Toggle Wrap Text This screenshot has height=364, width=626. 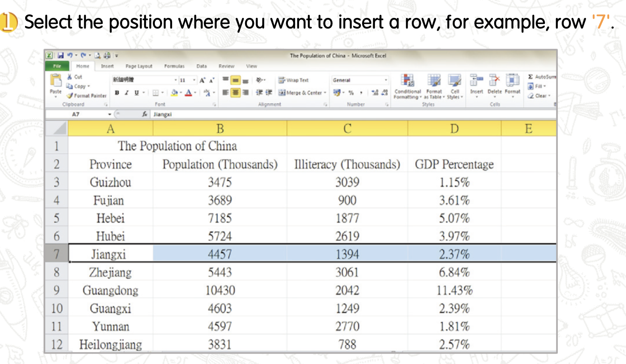(x=293, y=80)
